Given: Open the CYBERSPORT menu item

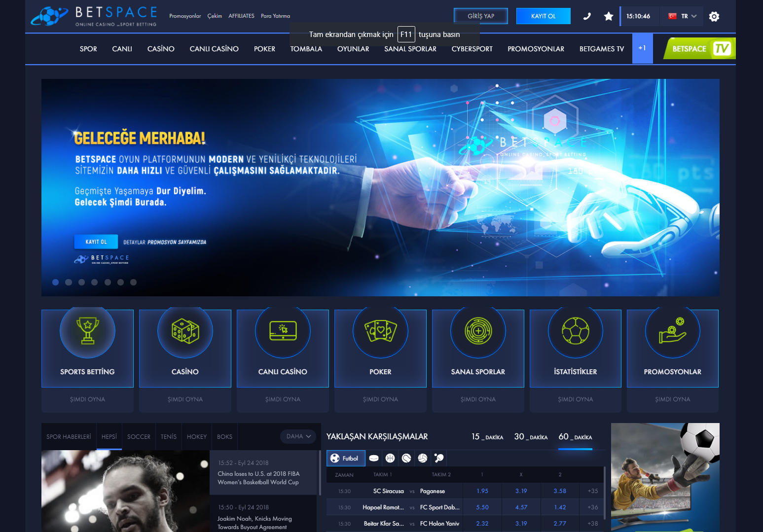Looking at the screenshot, I should pyautogui.click(x=472, y=49).
